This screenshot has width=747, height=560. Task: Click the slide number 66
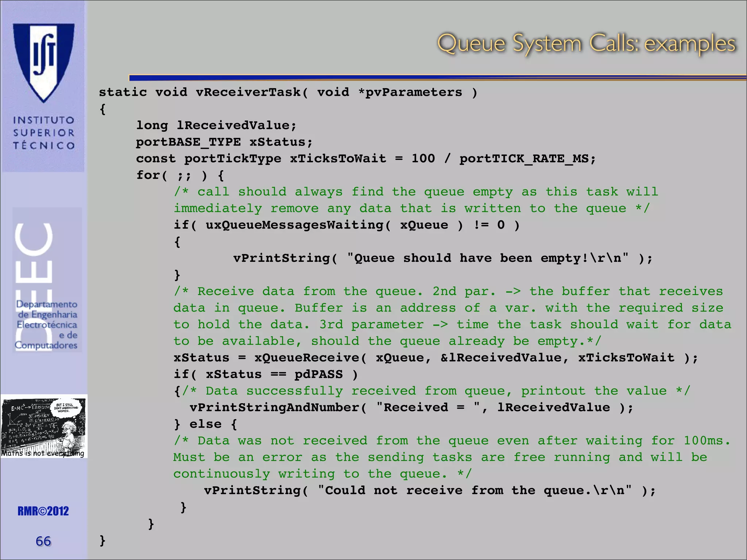pos(43,541)
